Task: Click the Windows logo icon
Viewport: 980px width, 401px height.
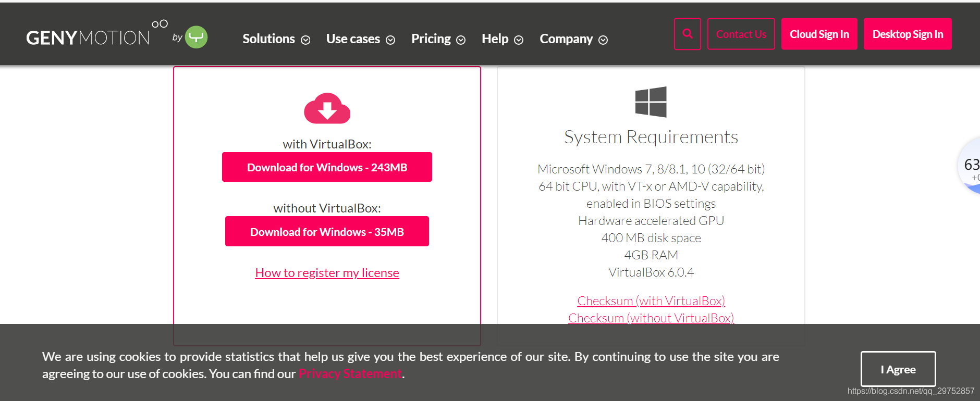Action: (651, 102)
